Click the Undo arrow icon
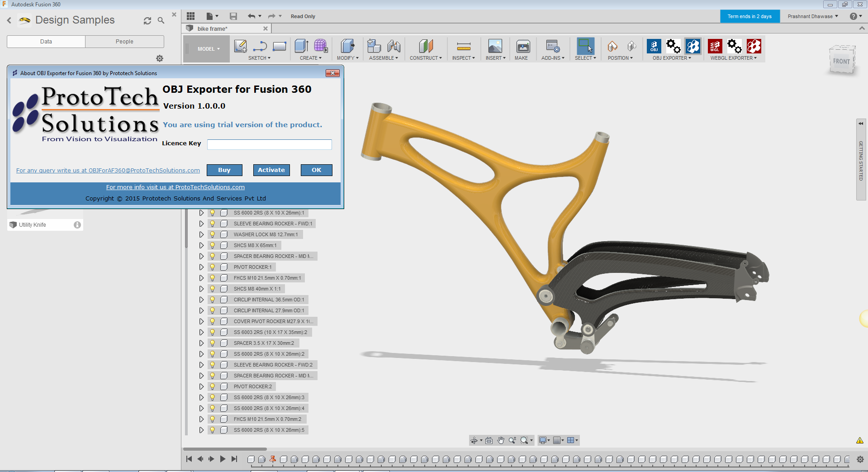Viewport: 868px width, 472px height. [x=251, y=16]
